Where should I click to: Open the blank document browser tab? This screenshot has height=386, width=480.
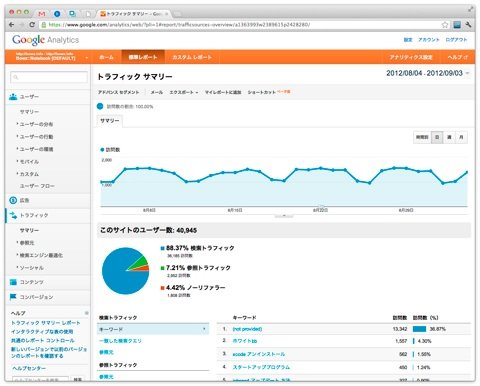pos(88,14)
